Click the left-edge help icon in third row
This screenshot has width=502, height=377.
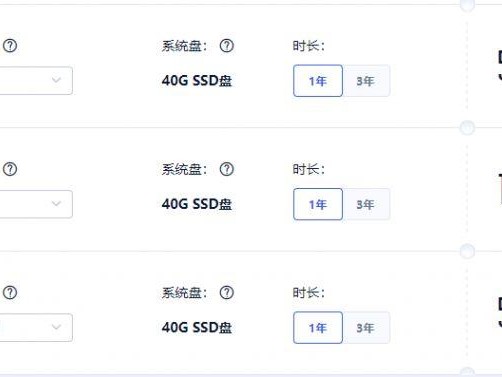[x=10, y=292]
